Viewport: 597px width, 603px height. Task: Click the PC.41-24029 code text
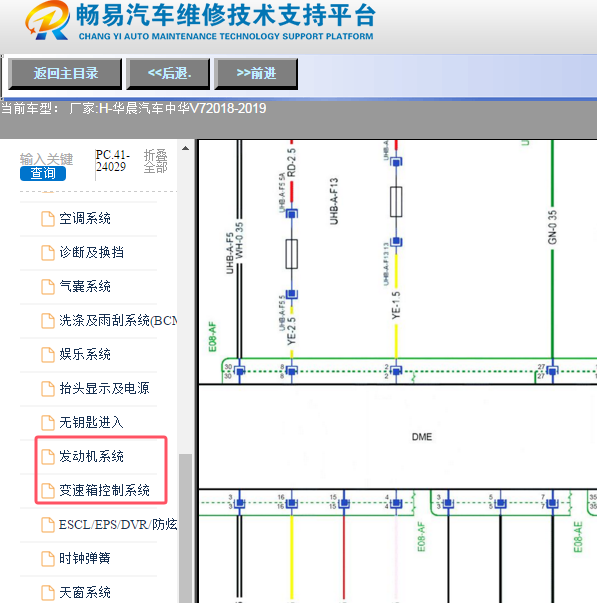(112, 161)
